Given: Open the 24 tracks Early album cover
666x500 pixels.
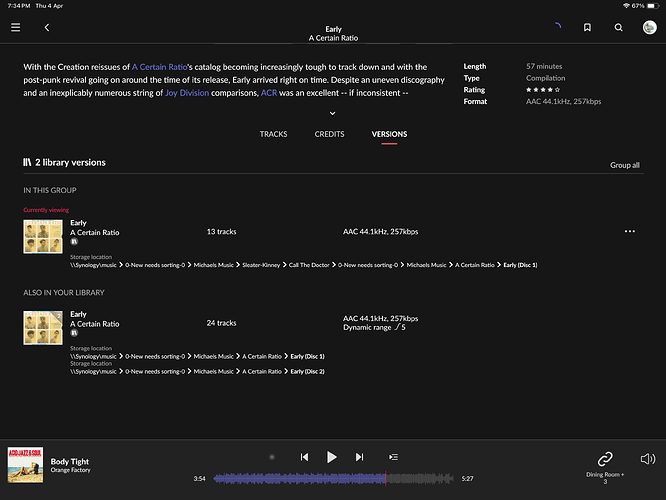Looking at the screenshot, I should tap(43, 328).
